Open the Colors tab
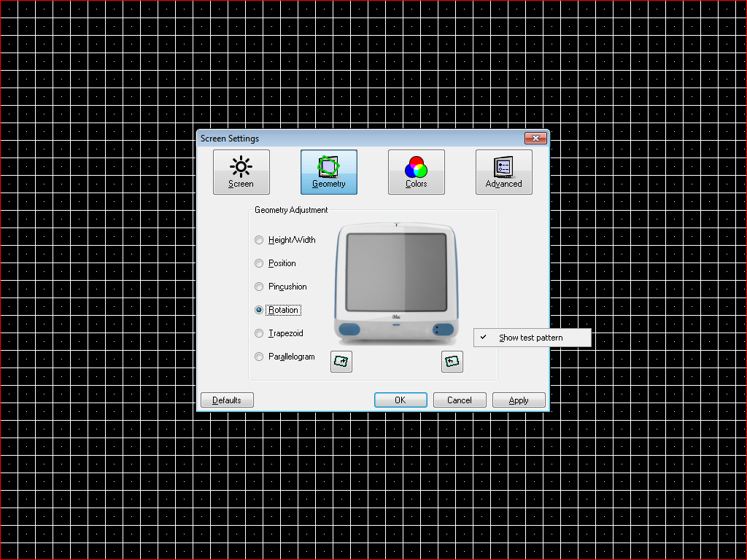 [417, 172]
